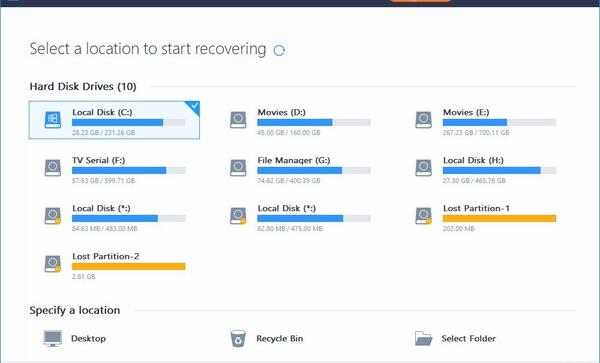Click the Recycle Bin icon
The width and height of the screenshot is (600, 363).
[238, 339]
